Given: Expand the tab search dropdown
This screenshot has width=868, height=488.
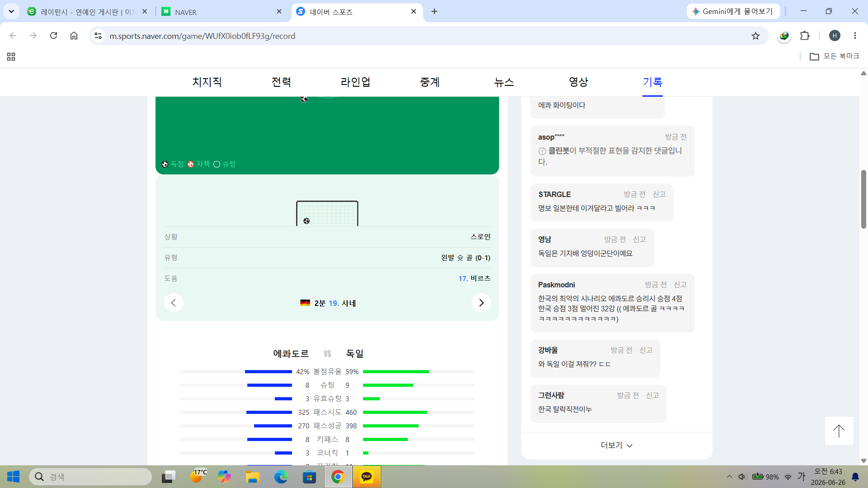Looking at the screenshot, I should tap(11, 11).
